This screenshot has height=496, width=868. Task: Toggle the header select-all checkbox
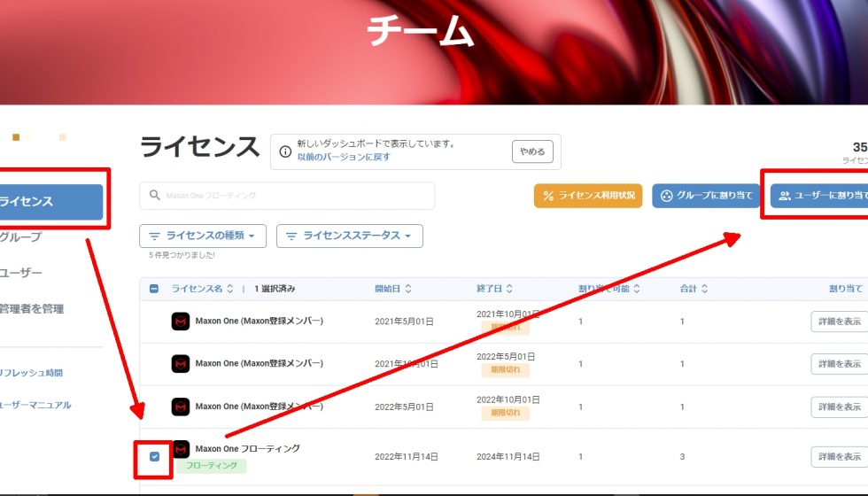tap(154, 289)
